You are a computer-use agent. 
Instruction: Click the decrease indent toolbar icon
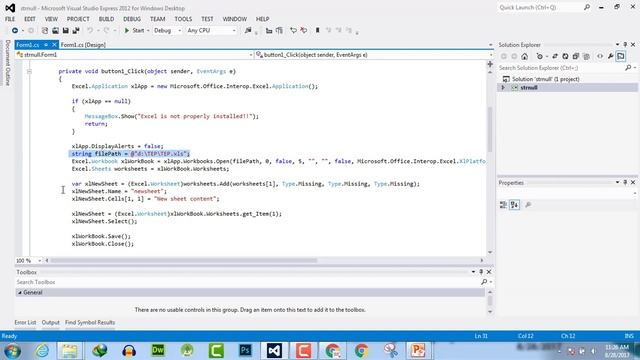coord(269,31)
